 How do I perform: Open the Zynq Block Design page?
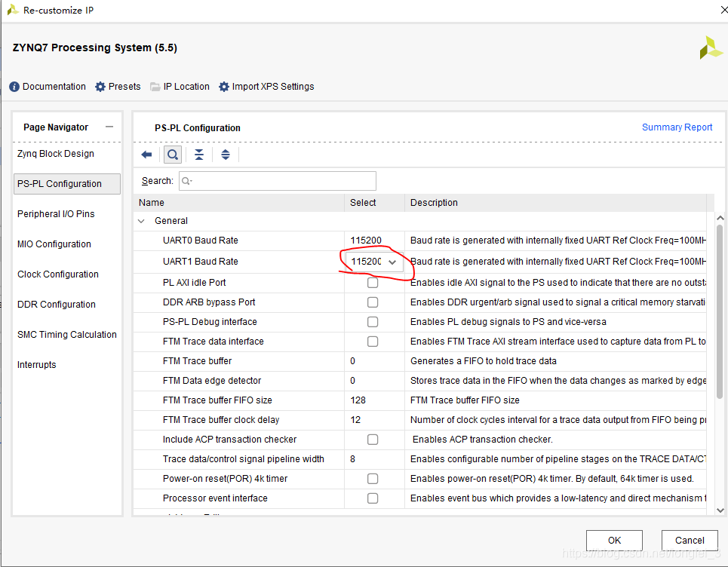coord(56,154)
